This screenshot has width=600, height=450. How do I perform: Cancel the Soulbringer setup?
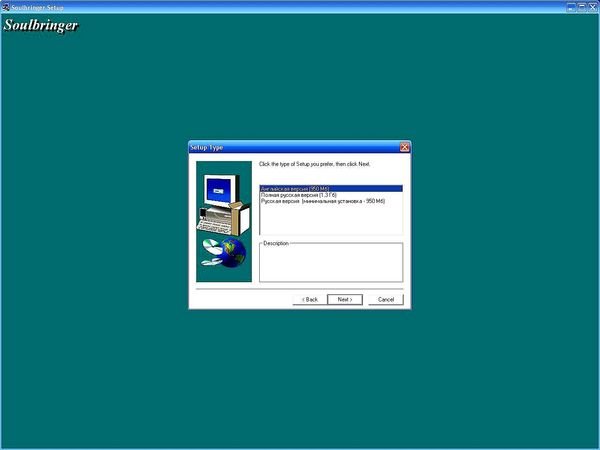tap(386, 300)
